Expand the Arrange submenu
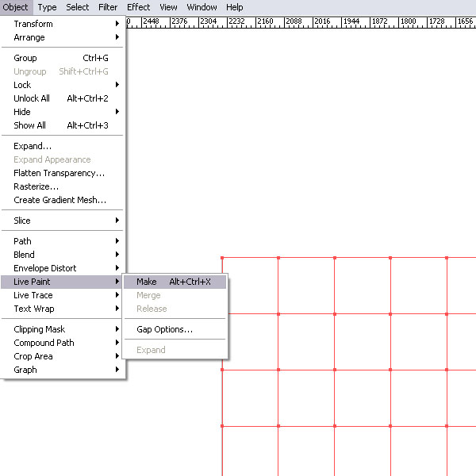476x476 pixels. pyautogui.click(x=63, y=37)
